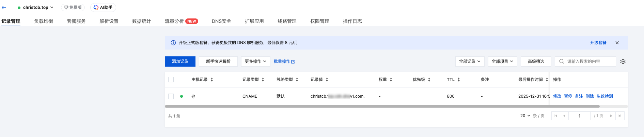Switch to the 负载均衡 tab
This screenshot has width=644, height=137.
click(x=44, y=21)
